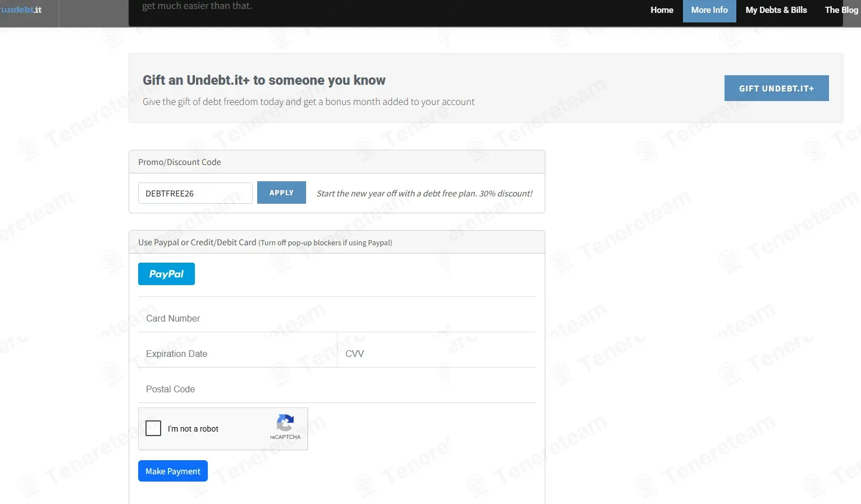This screenshot has height=504, width=861.
Task: Click the 30% discount promo message
Action: [425, 193]
